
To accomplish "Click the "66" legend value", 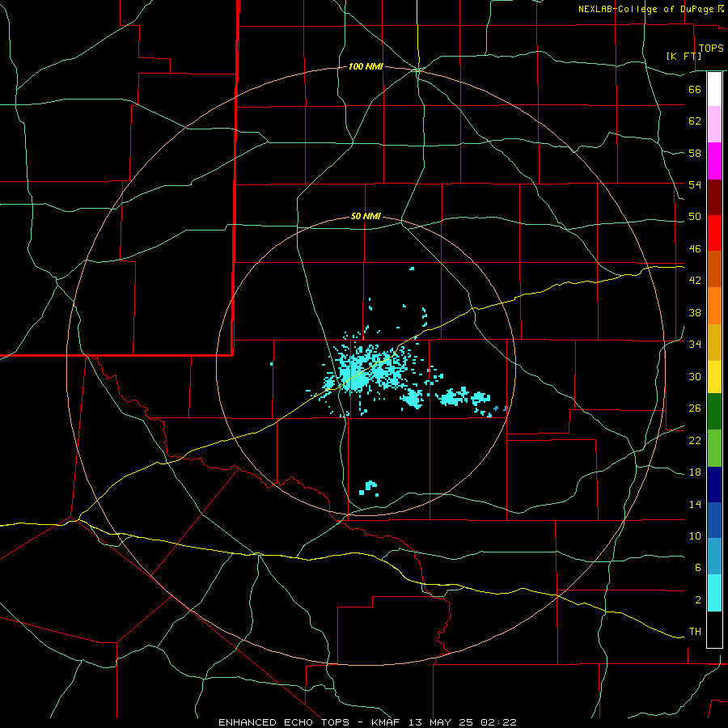I will click(x=695, y=89).
